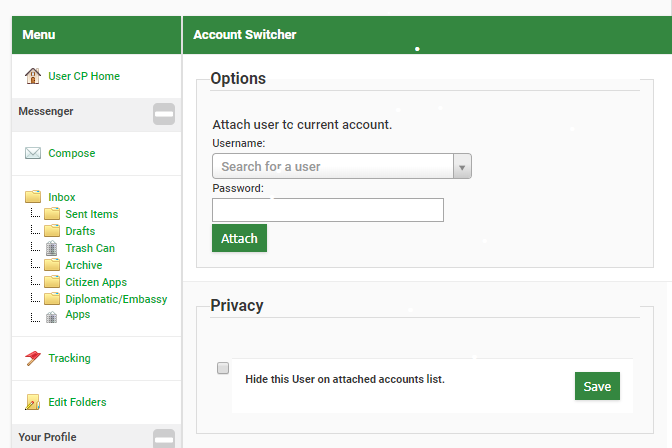Open the Citizen Apps folder

[96, 282]
